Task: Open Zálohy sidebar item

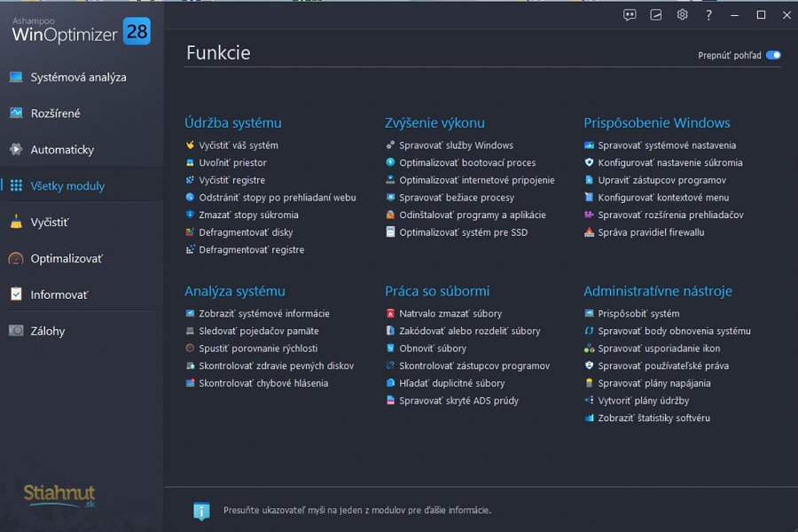Action: coord(82,331)
